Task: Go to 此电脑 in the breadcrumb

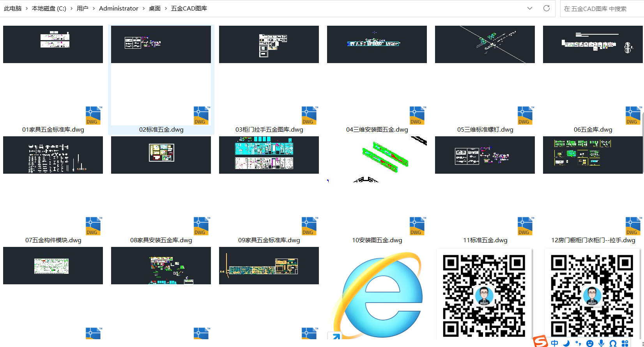Action: click(x=13, y=8)
